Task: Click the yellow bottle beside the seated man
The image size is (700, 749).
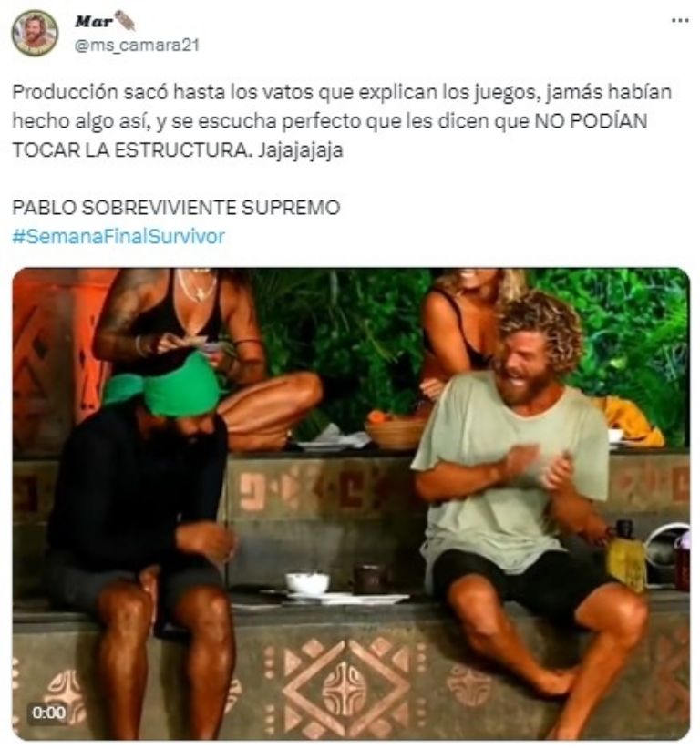Action: (x=625, y=559)
